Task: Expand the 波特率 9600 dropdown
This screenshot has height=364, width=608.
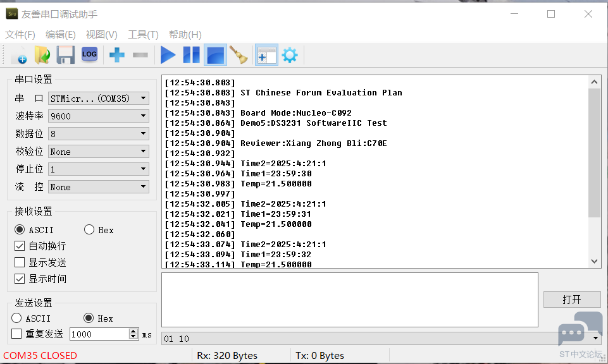Action: click(99, 116)
